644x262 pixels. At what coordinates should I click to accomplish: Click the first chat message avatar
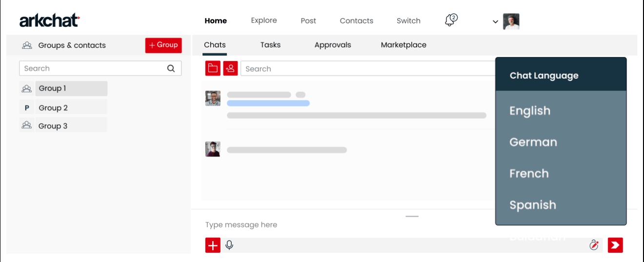click(213, 98)
